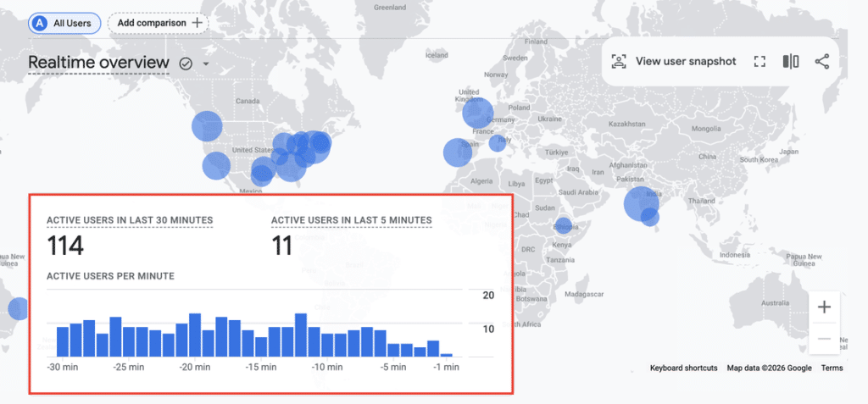Zoom in on the map with plus button
The height and width of the screenshot is (404, 868).
point(824,307)
